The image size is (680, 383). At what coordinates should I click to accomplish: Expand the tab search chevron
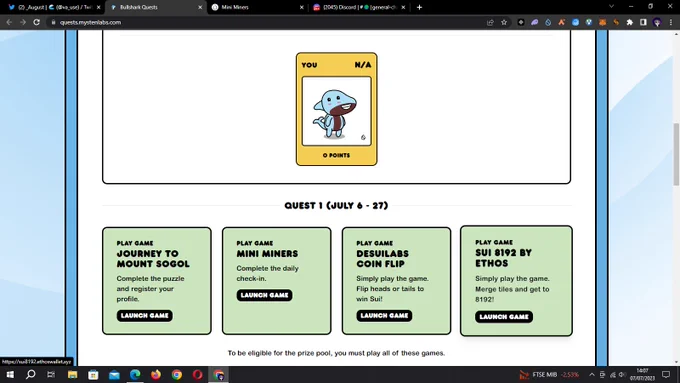[x=611, y=7]
